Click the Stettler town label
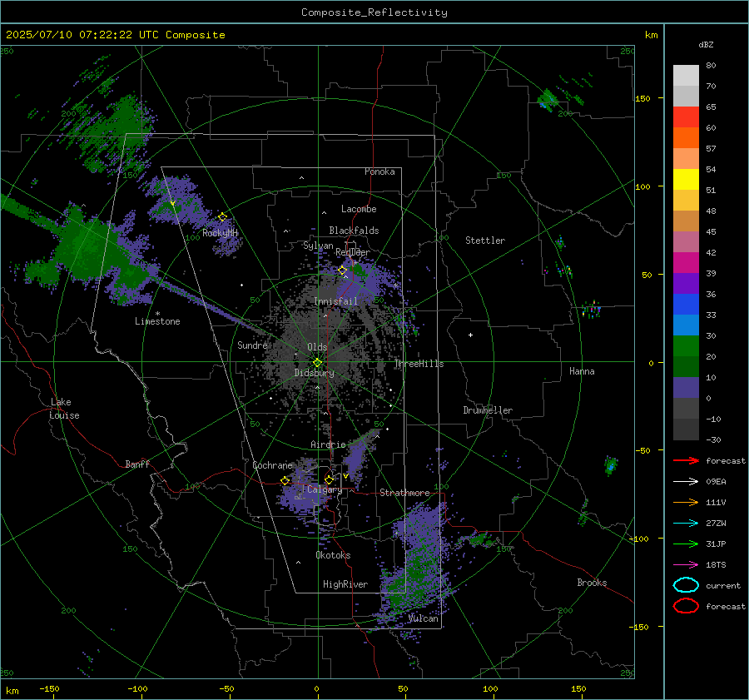This screenshot has height=700, width=749. click(x=485, y=241)
